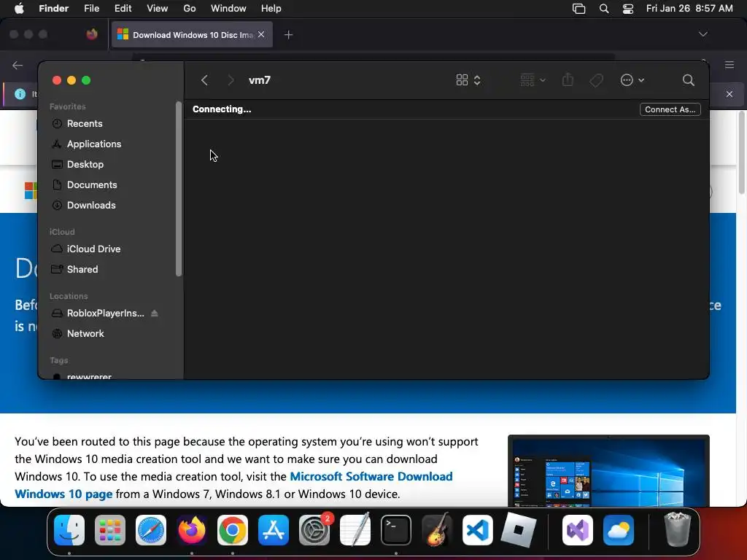
Task: Click the Connect As... button
Action: [670, 109]
